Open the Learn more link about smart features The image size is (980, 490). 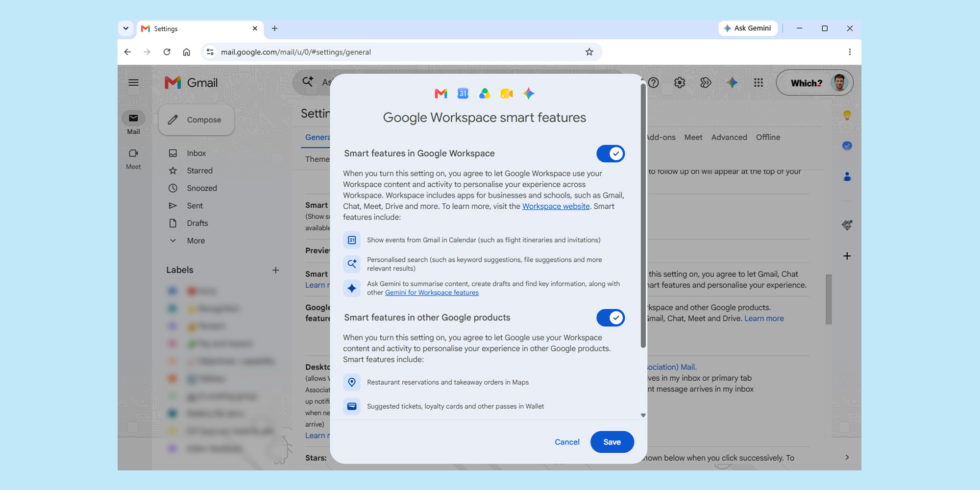click(764, 318)
